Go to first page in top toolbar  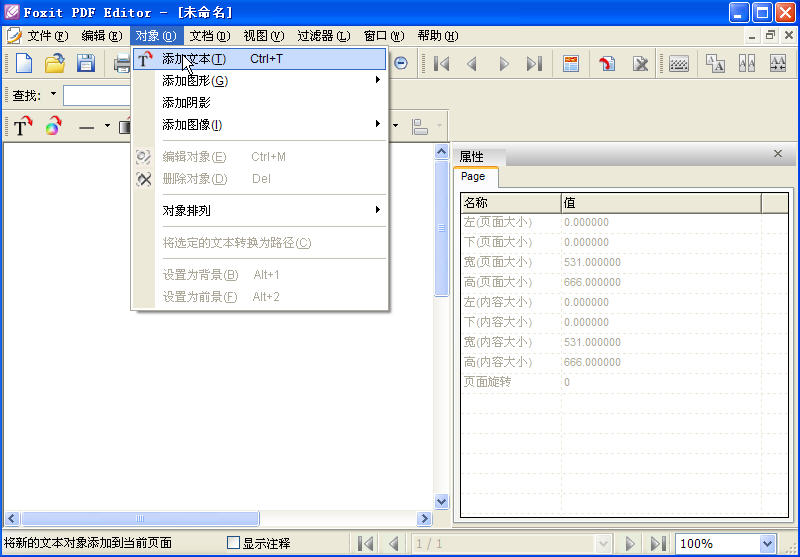pyautogui.click(x=441, y=64)
